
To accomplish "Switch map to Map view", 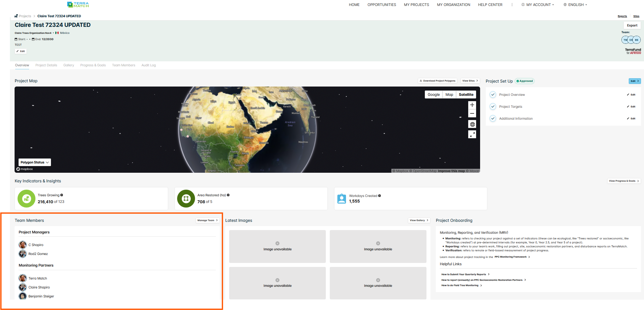I will (449, 94).
